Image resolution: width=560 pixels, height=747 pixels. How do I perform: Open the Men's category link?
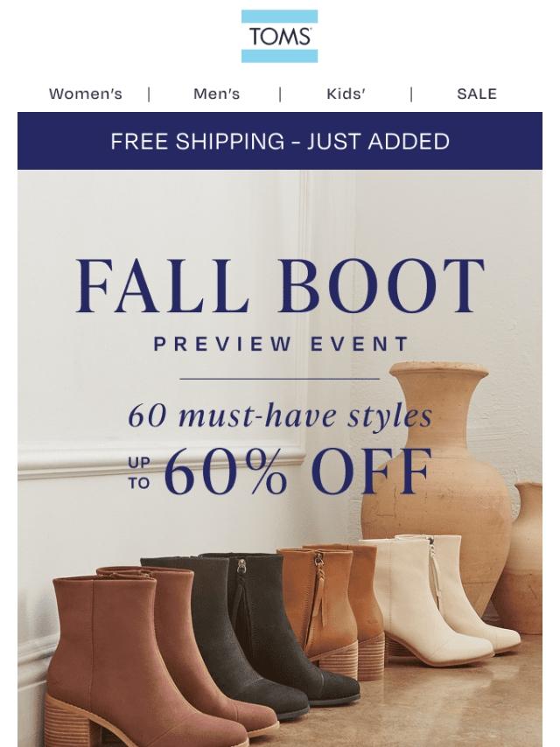pyautogui.click(x=216, y=94)
